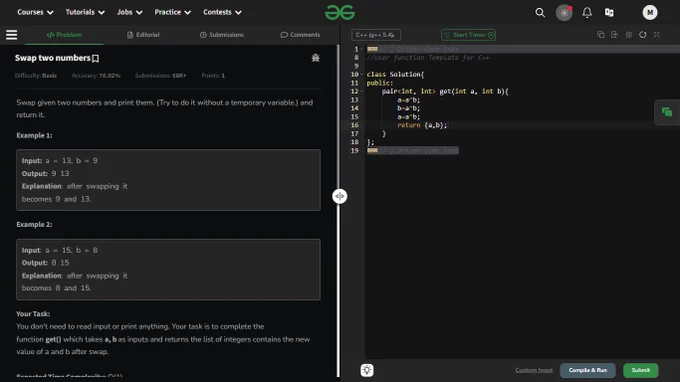Click the 'Your Task:' heading
The image size is (680, 382).
coord(33,313)
